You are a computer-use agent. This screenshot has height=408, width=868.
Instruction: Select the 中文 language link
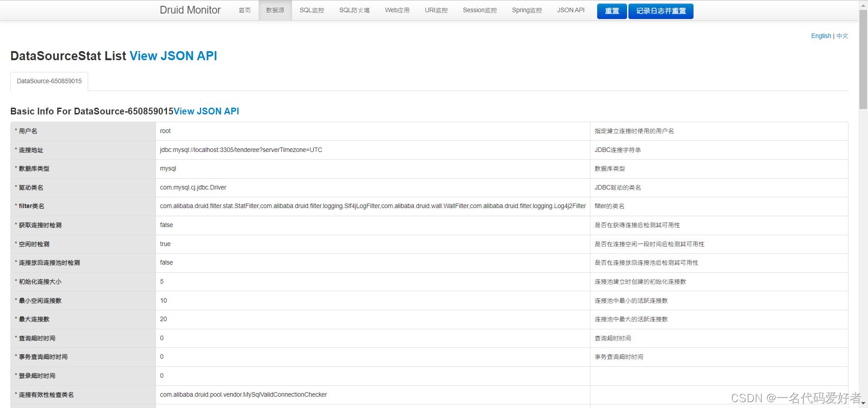[842, 36]
